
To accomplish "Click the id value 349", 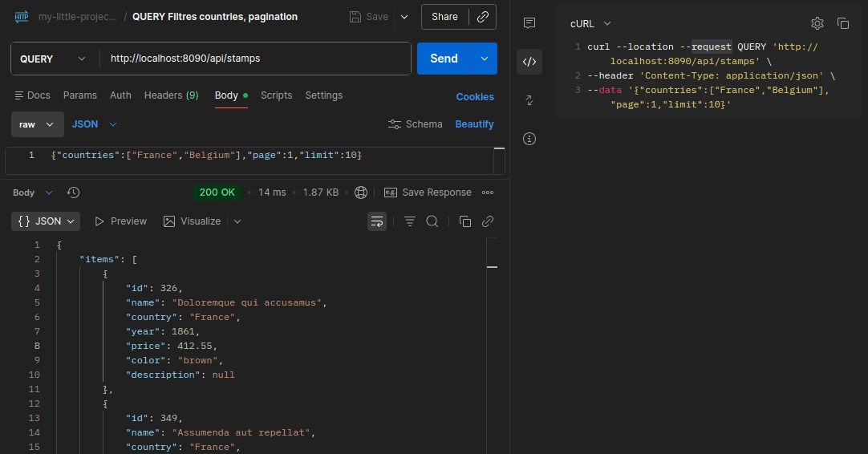I will 168,418.
